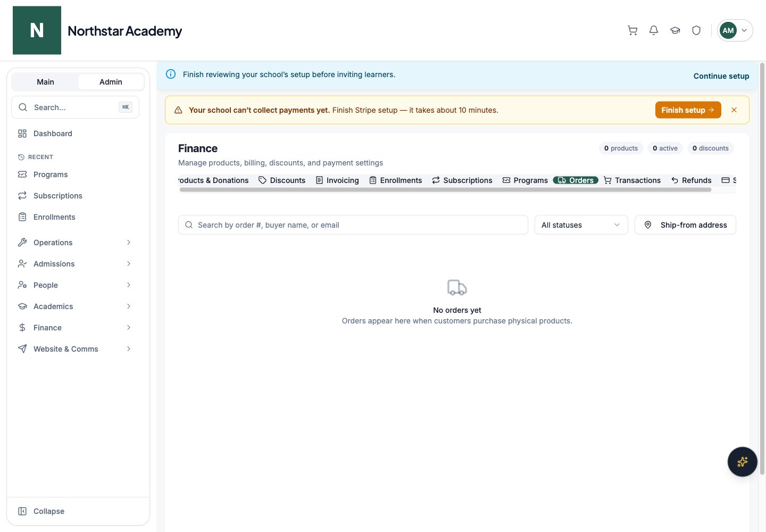Click the Northstar Academy logo
The height and width of the screenshot is (532, 766).
(x=37, y=30)
